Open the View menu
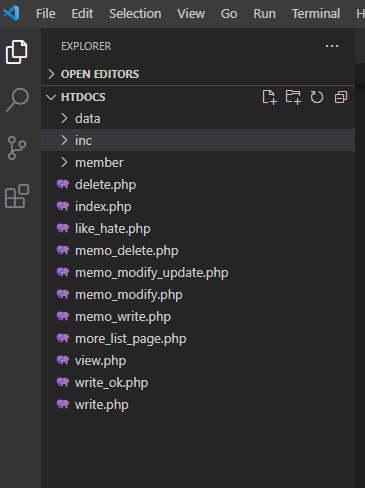365x488 pixels. (x=191, y=14)
